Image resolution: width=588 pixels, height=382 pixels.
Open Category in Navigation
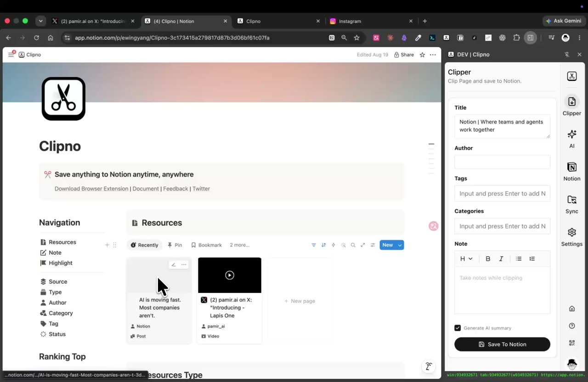coord(56,314)
